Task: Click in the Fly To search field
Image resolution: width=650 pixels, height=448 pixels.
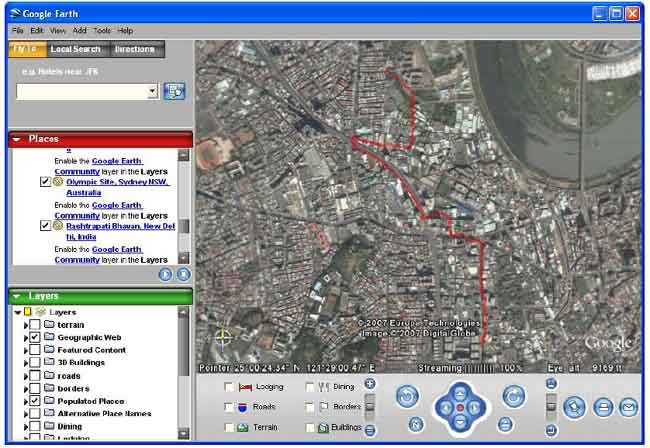Action: pos(82,92)
